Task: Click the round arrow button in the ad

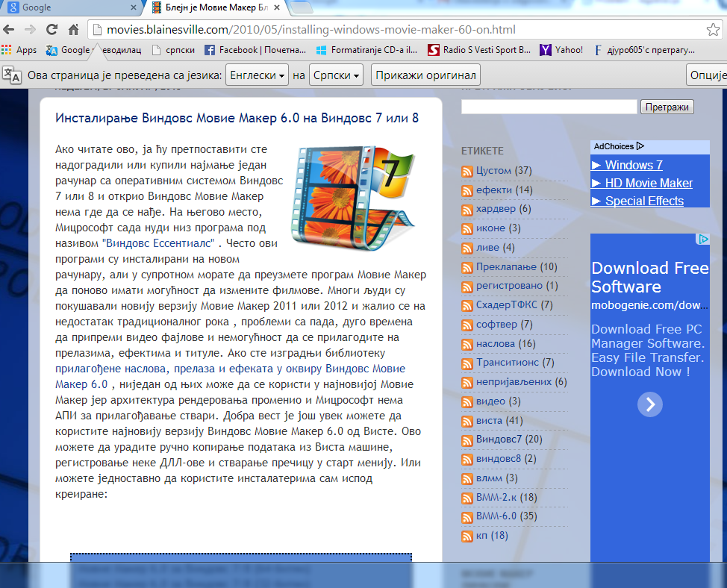Action: [650, 404]
